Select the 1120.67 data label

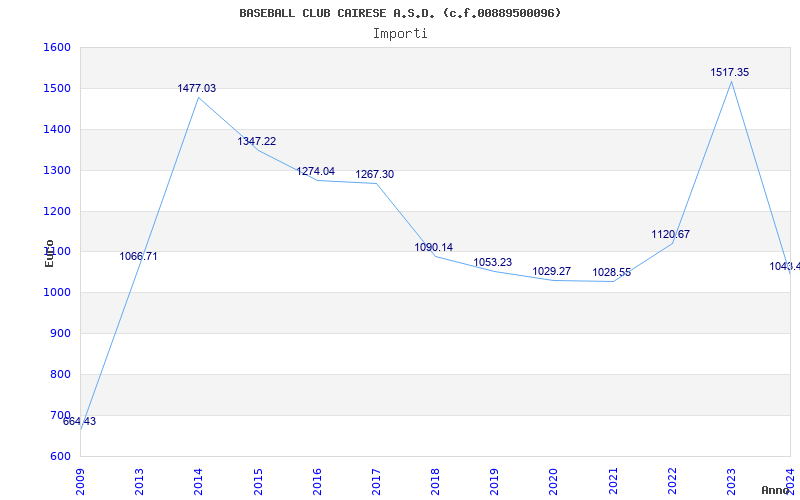point(670,234)
